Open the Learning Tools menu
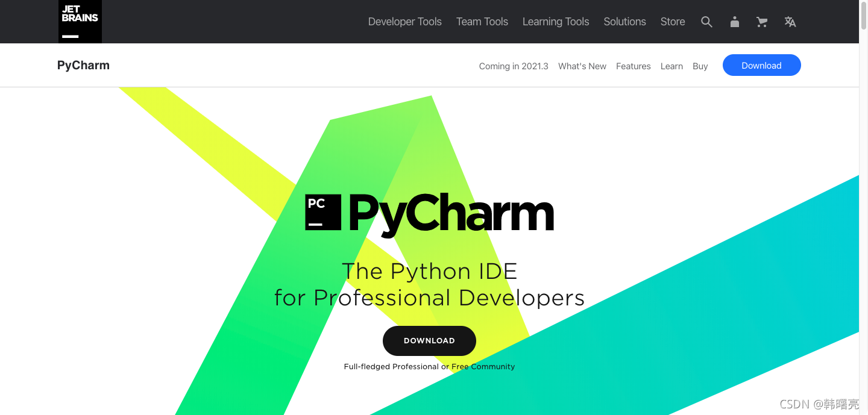Viewport: 868px width, 415px height. pyautogui.click(x=556, y=22)
